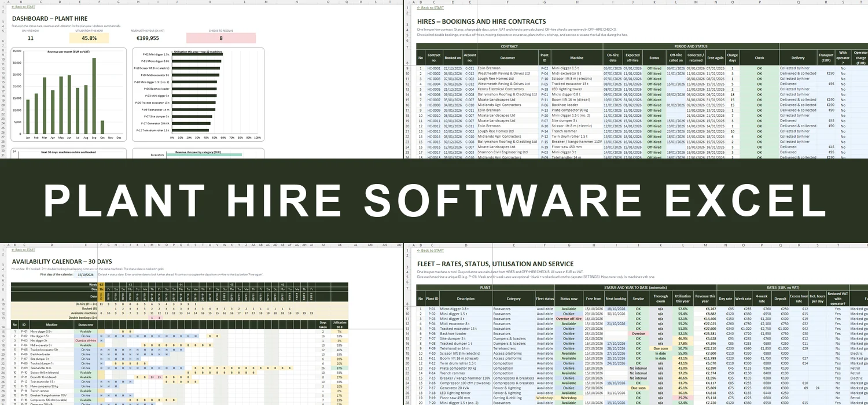
Task: Select the Telehandlers category cell in Fleet
Action: 513,349
